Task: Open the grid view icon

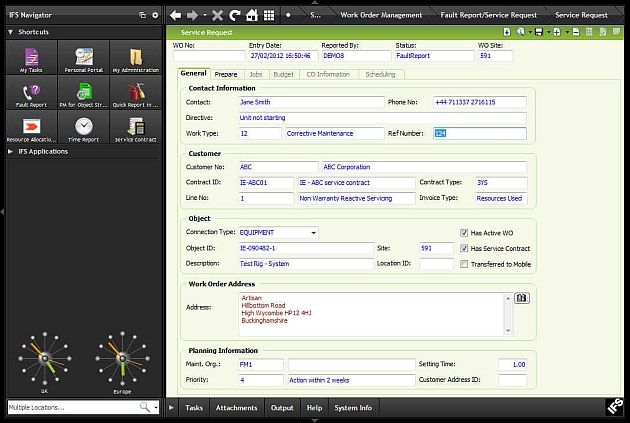Action: 269,15
